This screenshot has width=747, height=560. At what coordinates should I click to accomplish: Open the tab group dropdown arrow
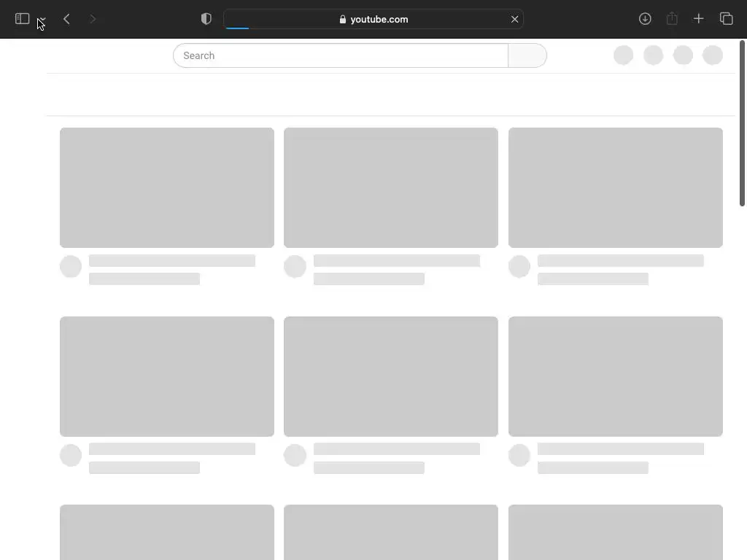[x=42, y=20]
